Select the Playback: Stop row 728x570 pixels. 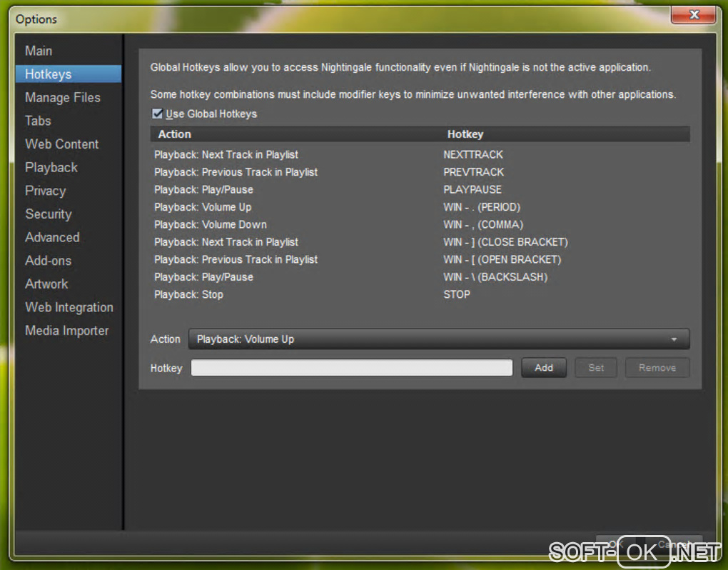point(420,294)
